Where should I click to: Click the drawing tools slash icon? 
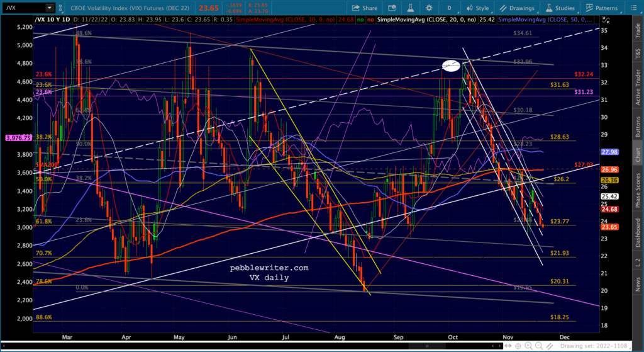point(549,346)
